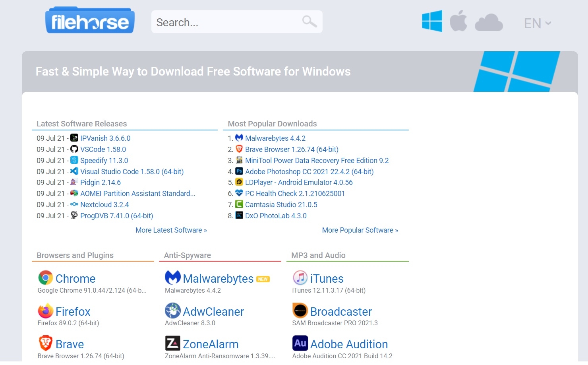The height and width of the screenshot is (365, 588).
Task: Open the More Popular Software link
Action: (360, 230)
